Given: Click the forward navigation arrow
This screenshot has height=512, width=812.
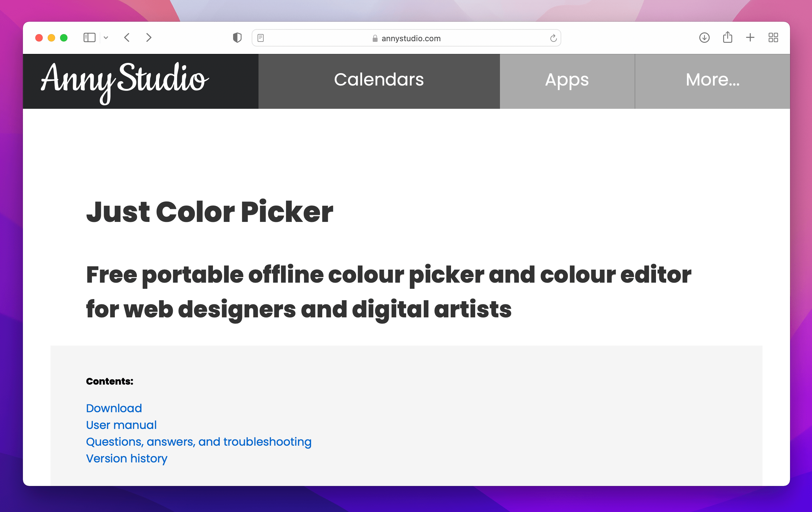Looking at the screenshot, I should (149, 38).
